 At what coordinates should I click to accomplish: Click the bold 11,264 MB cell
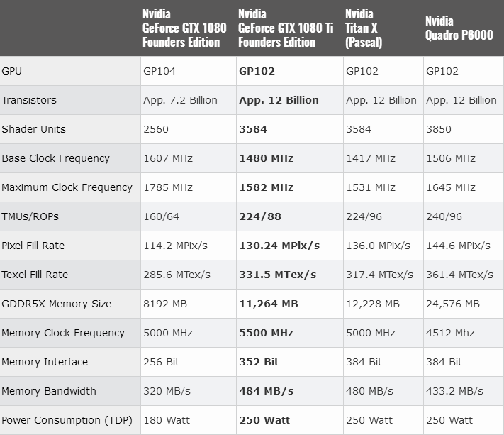pyautogui.click(x=269, y=304)
